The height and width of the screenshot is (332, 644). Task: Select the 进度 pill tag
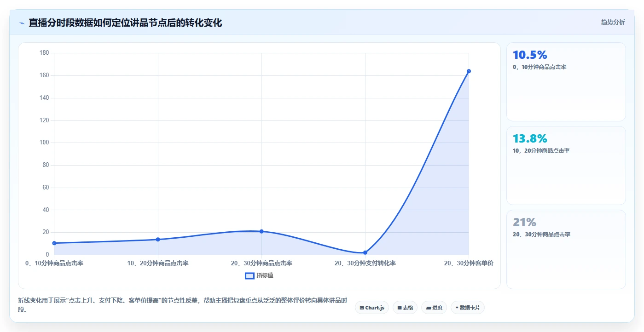pyautogui.click(x=434, y=308)
